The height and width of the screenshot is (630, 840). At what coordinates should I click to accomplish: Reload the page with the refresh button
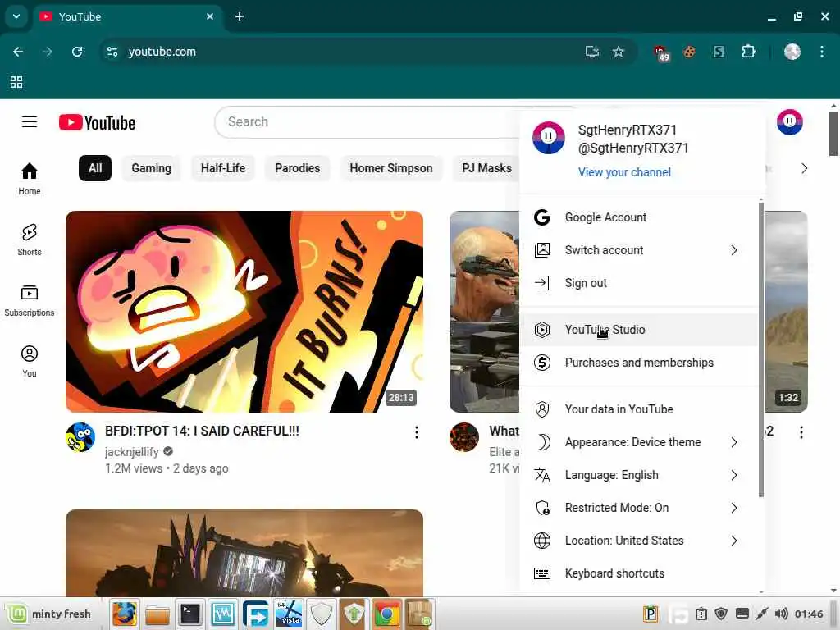tap(77, 52)
